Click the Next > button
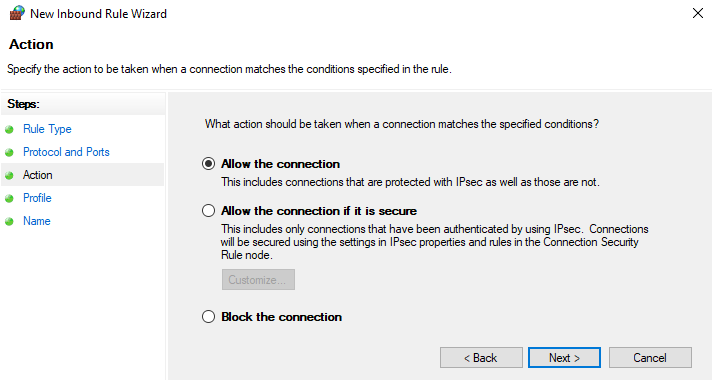 564,358
